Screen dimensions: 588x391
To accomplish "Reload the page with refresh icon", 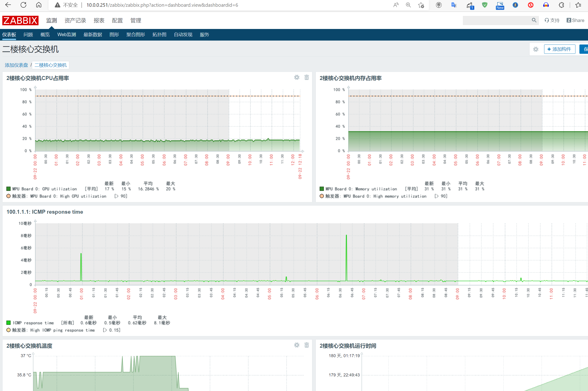I will (x=23, y=5).
